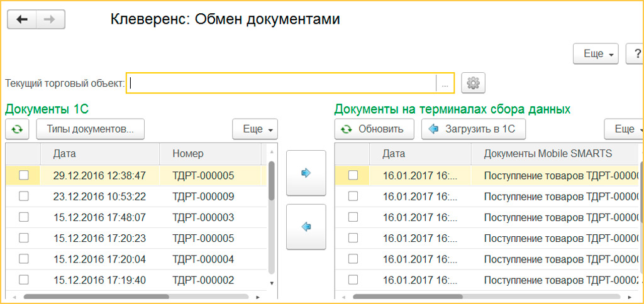Image resolution: width=644 pixels, height=304 pixels.
Task: Tick checkbox for 15.12.2016 17:48:07 row
Action: (x=24, y=217)
